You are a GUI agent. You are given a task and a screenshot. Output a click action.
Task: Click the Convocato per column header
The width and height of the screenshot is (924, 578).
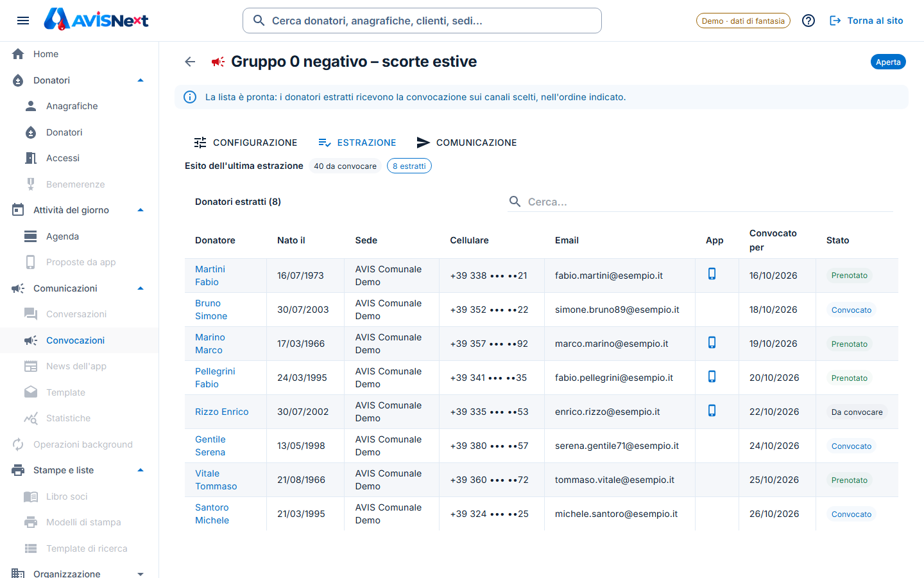pos(773,240)
